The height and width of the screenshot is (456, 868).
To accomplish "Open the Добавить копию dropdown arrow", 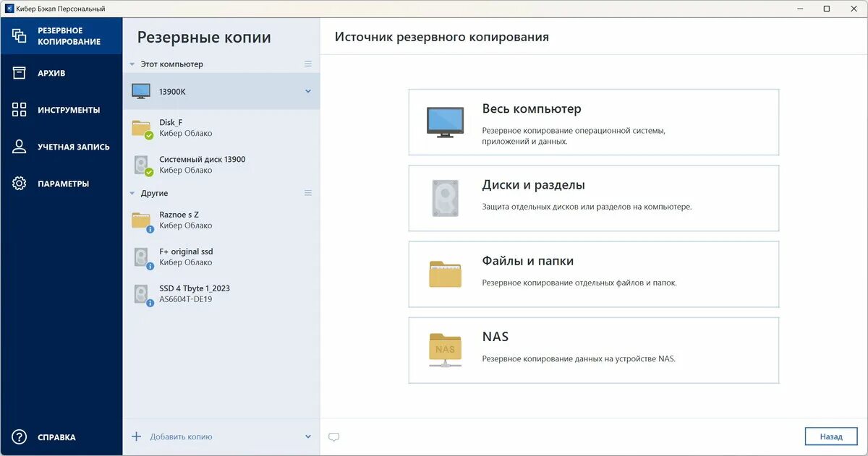I will tap(308, 437).
